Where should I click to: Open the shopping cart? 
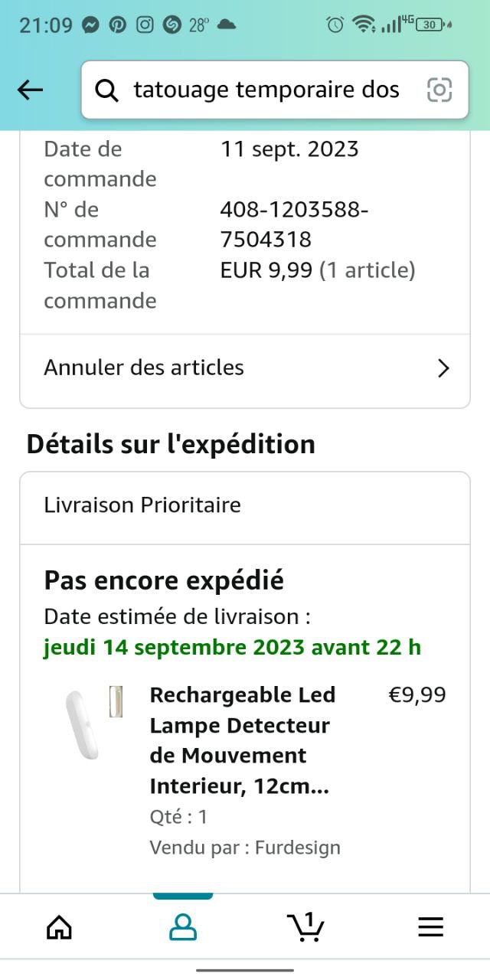(x=306, y=927)
